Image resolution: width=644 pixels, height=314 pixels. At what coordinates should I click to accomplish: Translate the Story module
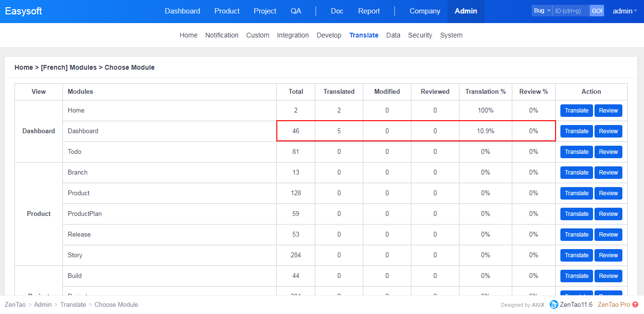click(x=576, y=255)
